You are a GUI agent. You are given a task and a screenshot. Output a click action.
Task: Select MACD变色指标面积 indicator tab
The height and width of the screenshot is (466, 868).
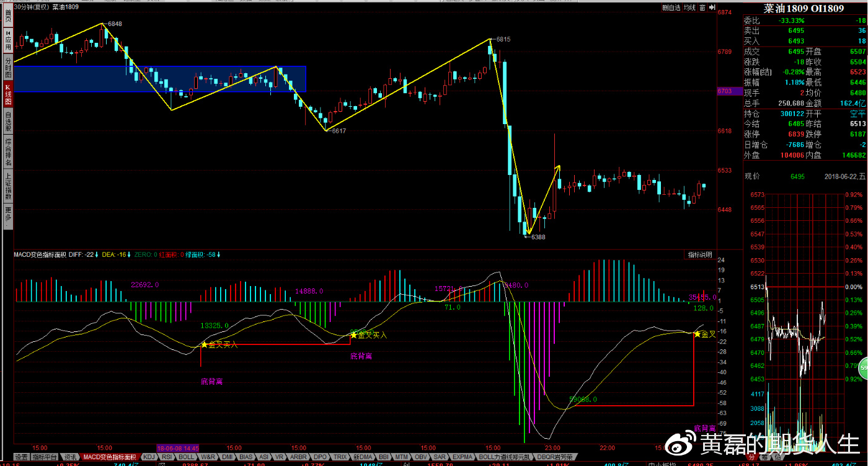[x=110, y=457]
